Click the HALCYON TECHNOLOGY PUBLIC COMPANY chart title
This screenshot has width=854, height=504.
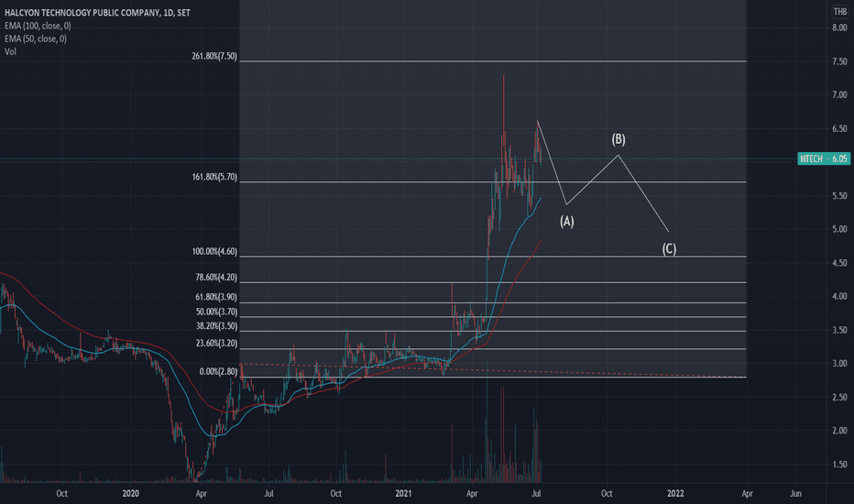97,13
